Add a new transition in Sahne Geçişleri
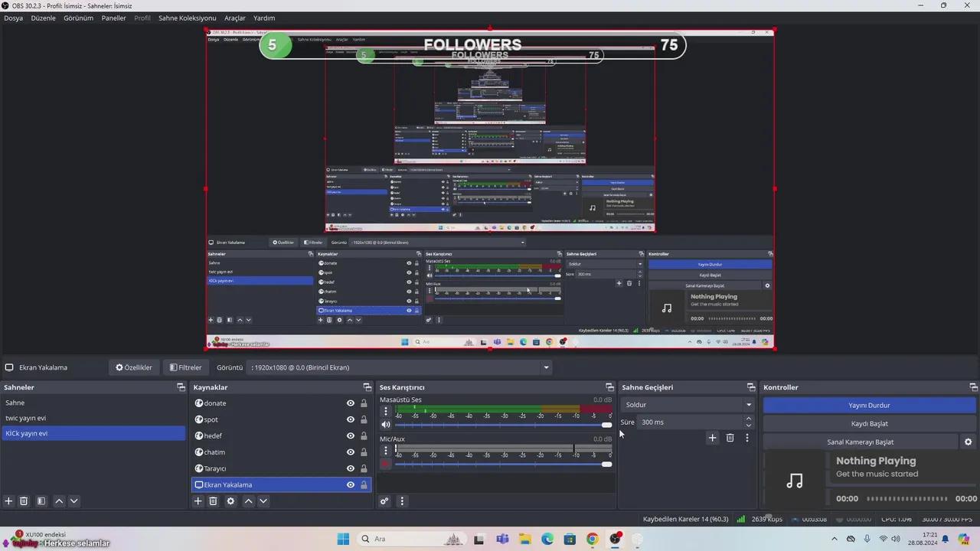This screenshot has width=980, height=551. click(x=712, y=438)
